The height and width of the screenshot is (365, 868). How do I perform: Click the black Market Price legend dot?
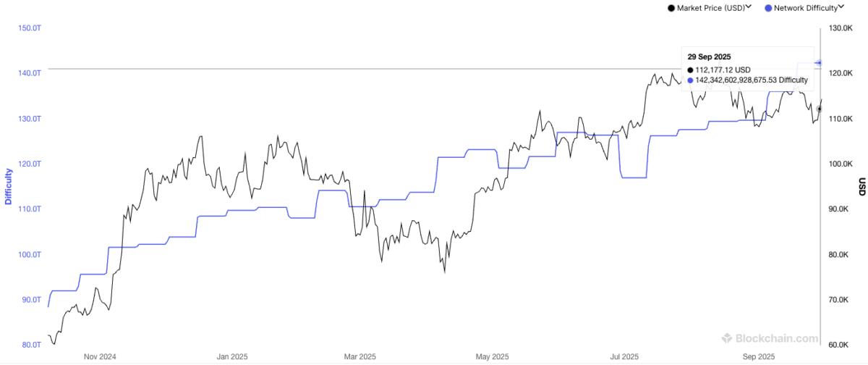click(671, 8)
